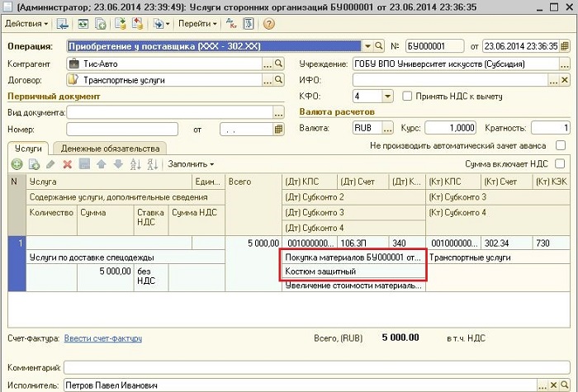Click the unpost document icon with red arrow
The height and width of the screenshot is (392, 578).
(138, 24)
